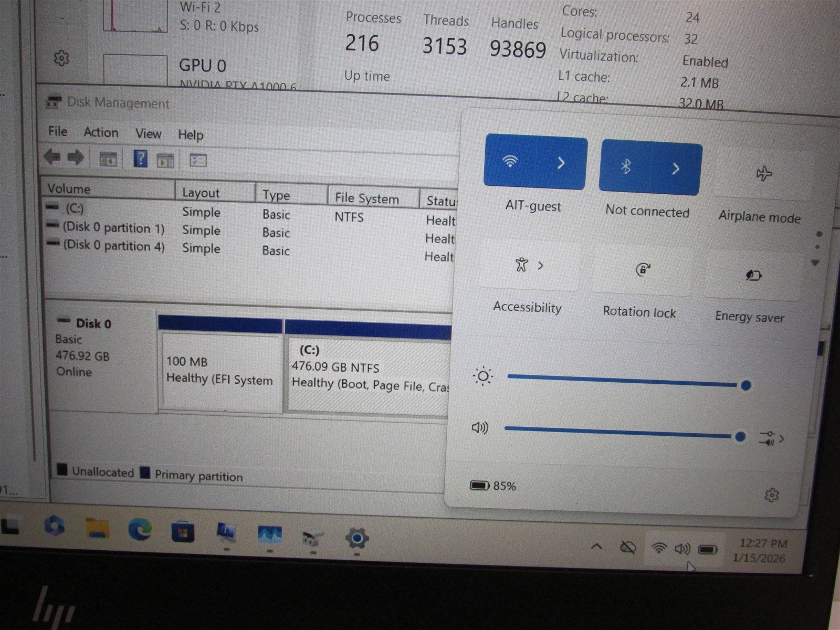Click the battery icon in system tray

[x=708, y=550]
